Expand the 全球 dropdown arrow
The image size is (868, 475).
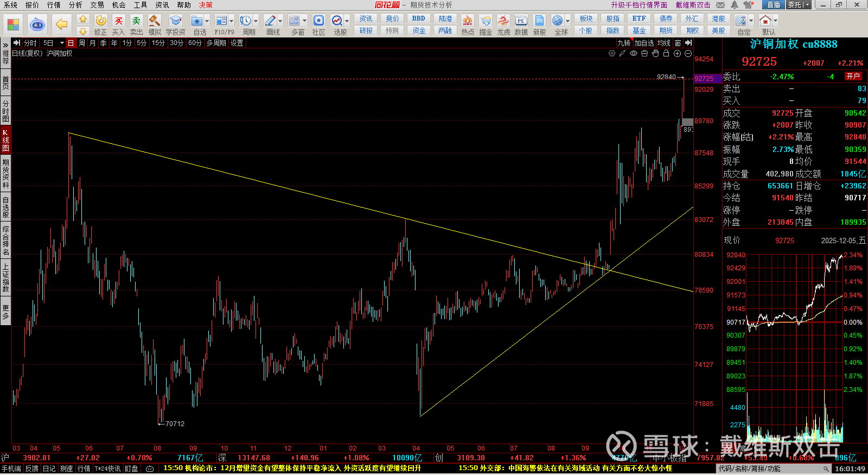[x=568, y=21]
